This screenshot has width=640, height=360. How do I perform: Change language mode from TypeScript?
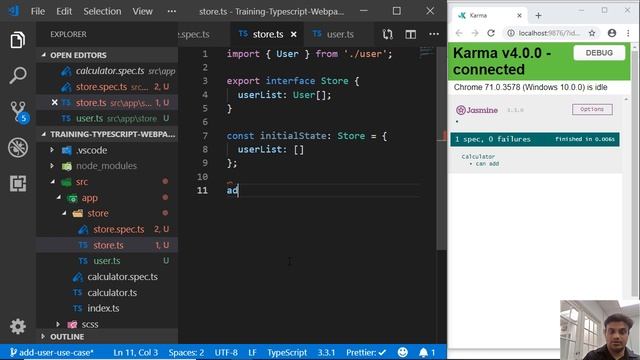(287, 352)
